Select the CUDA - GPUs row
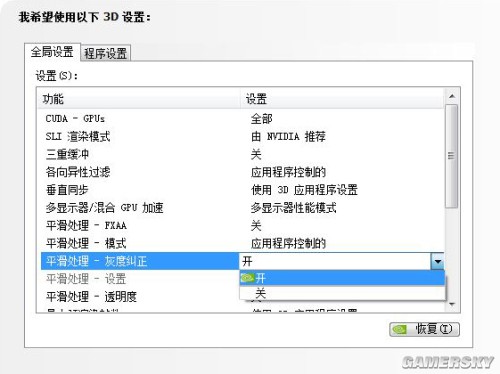500x374 pixels. tap(242, 119)
